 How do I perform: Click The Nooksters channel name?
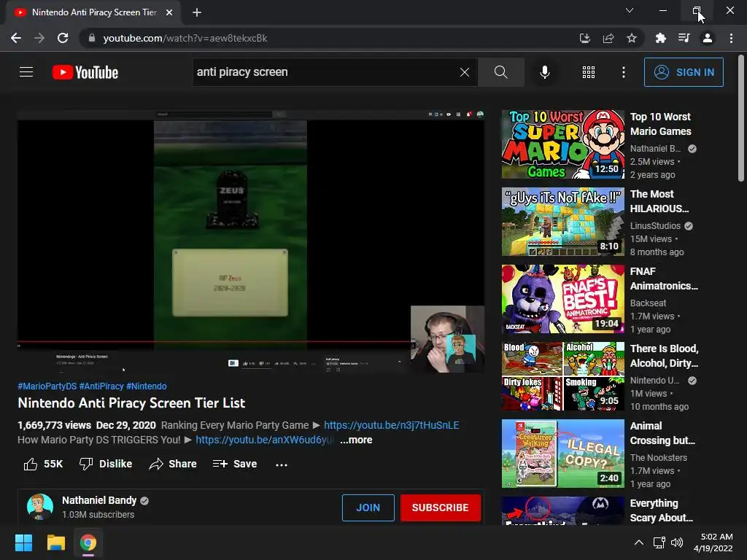click(659, 458)
